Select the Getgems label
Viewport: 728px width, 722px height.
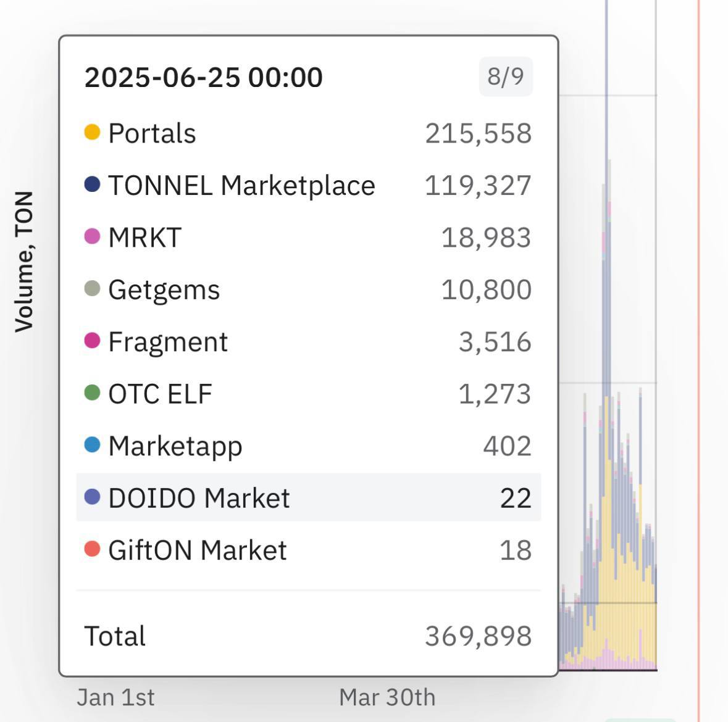[164, 291]
